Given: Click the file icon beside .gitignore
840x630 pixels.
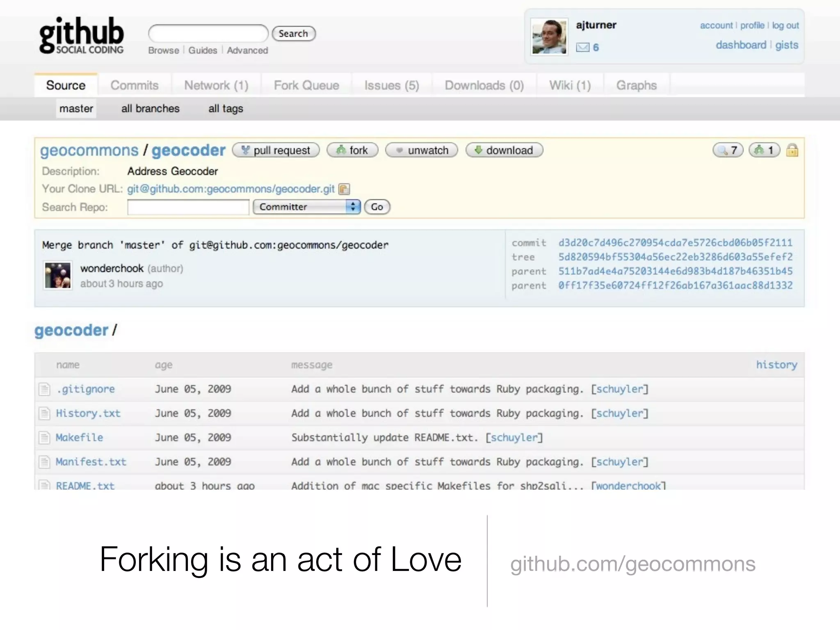Looking at the screenshot, I should coord(44,389).
